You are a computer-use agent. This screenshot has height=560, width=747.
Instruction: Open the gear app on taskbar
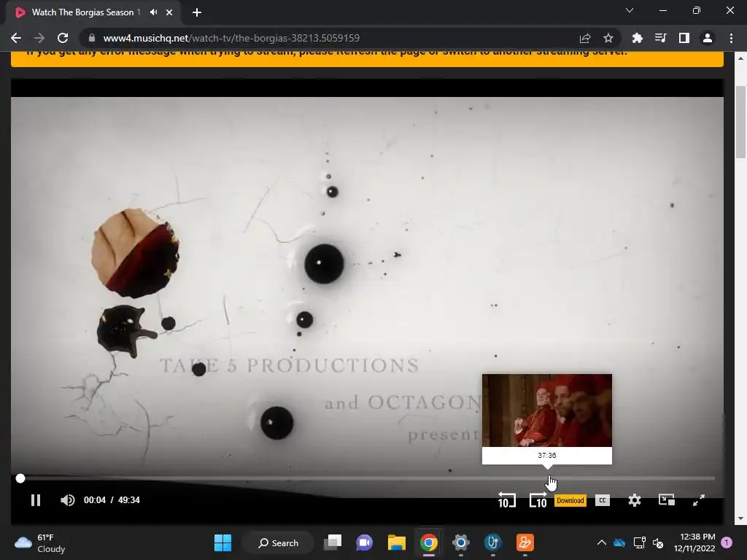(x=461, y=542)
